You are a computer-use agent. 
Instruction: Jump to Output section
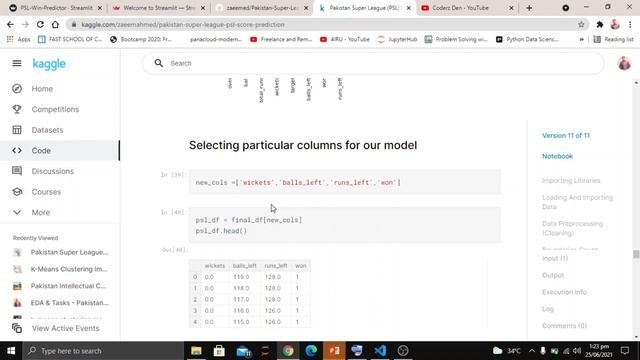[553, 276]
